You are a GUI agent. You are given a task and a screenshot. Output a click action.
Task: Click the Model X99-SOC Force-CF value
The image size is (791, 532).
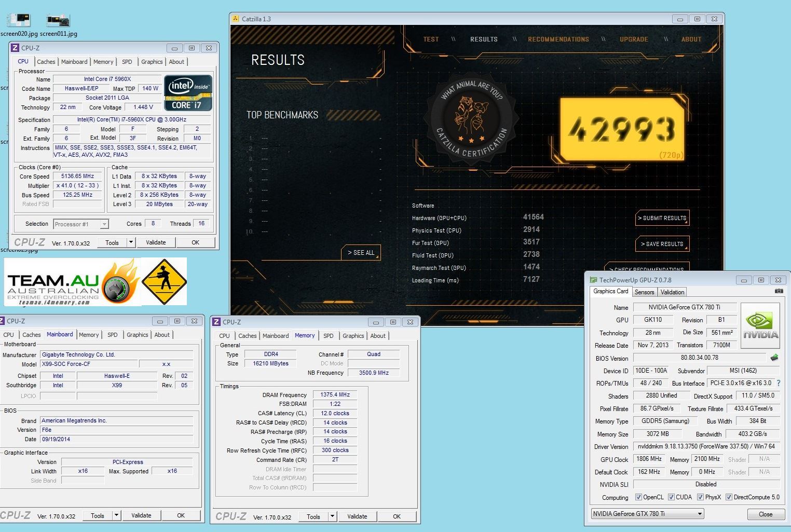point(89,364)
